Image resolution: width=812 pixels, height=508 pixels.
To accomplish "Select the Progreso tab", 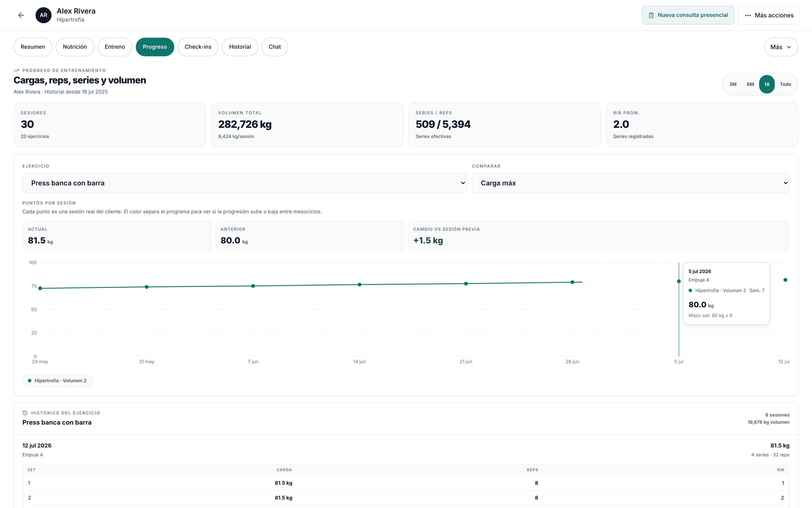I will pyautogui.click(x=155, y=47).
